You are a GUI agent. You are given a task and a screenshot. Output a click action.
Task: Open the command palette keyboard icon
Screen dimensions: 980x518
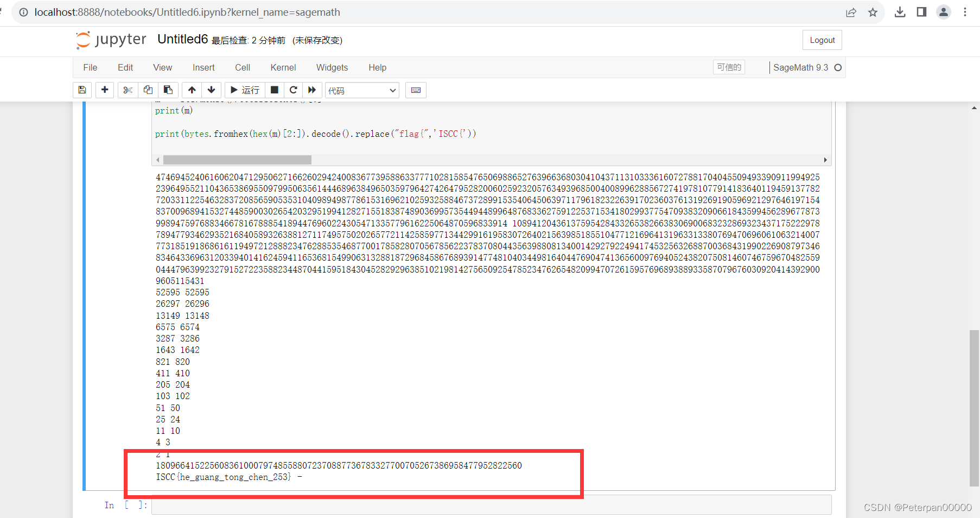tap(416, 90)
